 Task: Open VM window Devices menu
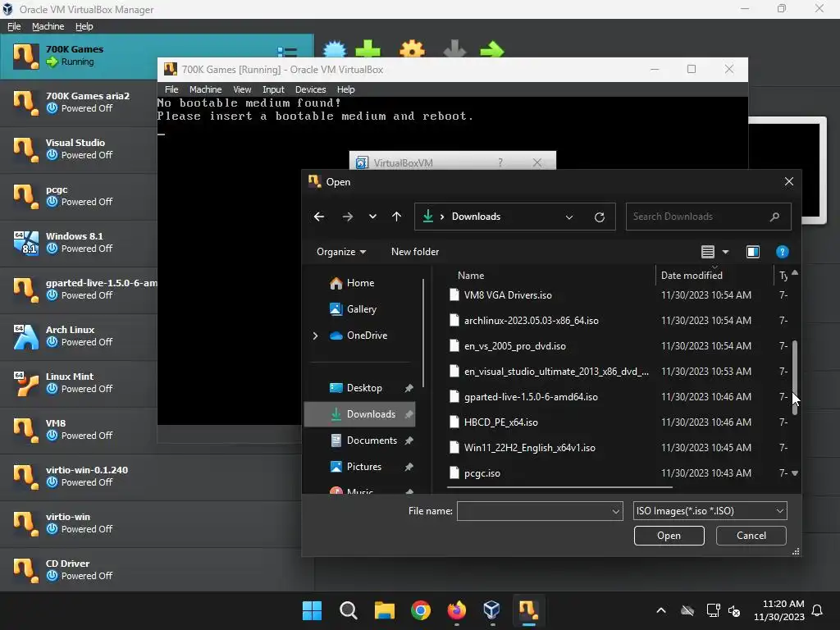pos(310,89)
